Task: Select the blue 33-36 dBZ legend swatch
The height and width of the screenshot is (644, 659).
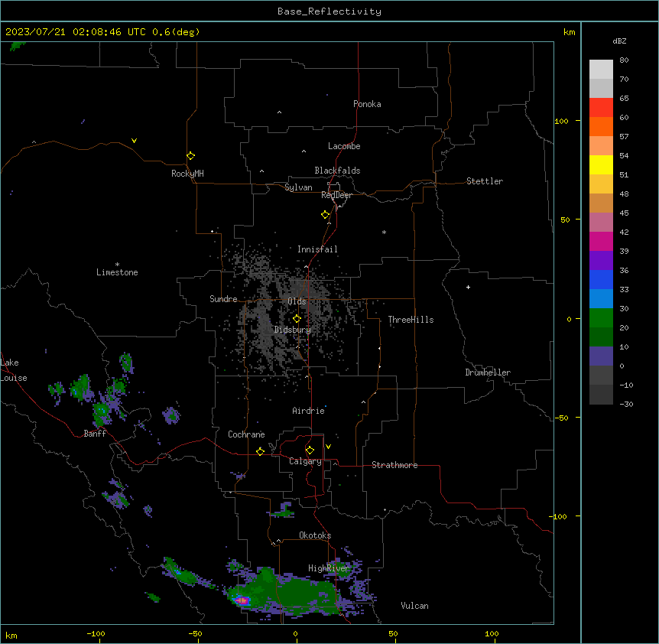Action: tap(601, 279)
